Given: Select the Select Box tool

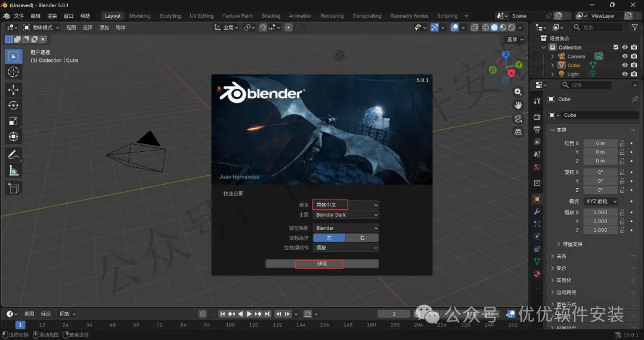Looking at the screenshot, I should (x=14, y=56).
